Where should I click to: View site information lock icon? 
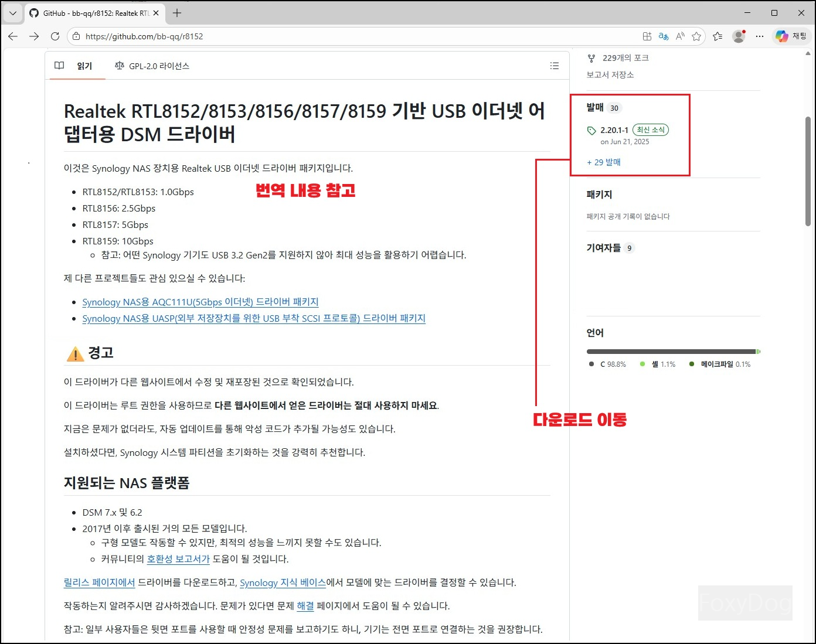click(x=76, y=36)
